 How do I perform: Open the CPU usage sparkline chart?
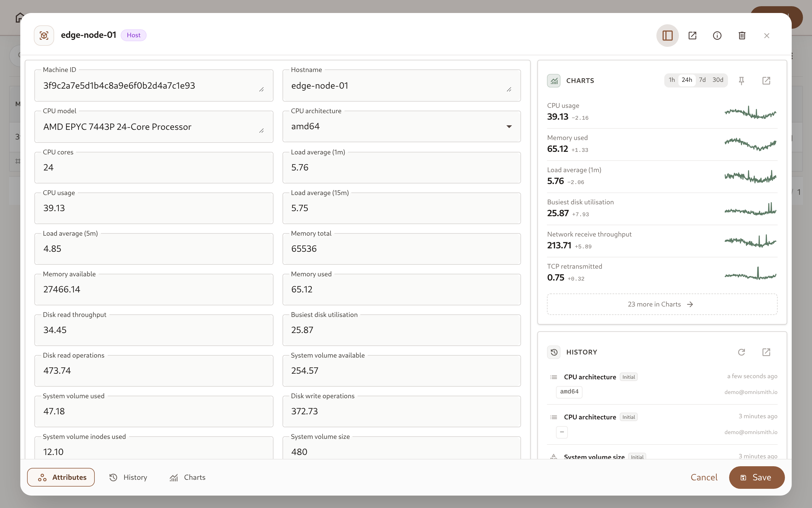750,113
